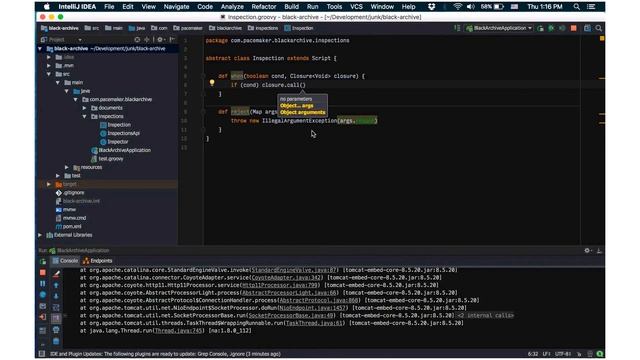Open macOS Spotlight search icon
The image size is (640, 360).
pos(576,7)
